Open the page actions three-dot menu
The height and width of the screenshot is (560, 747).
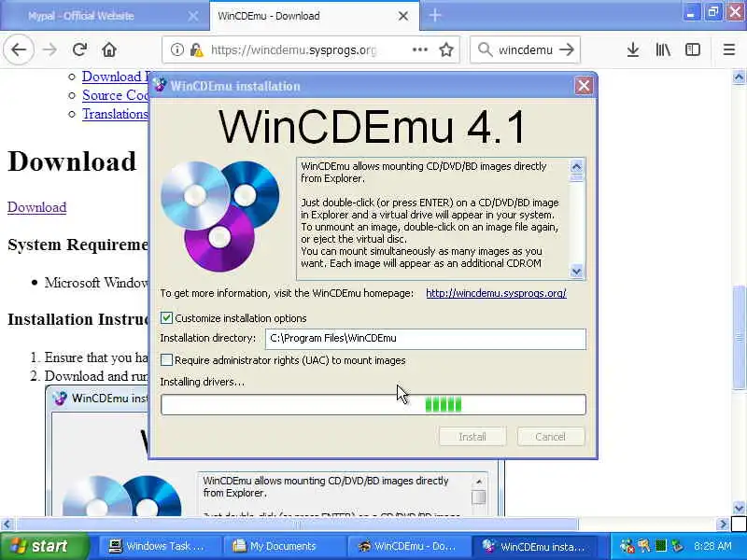[419, 49]
